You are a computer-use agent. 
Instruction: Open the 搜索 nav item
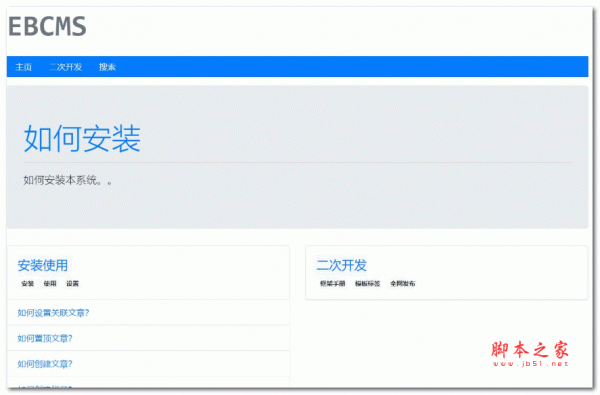tap(108, 67)
